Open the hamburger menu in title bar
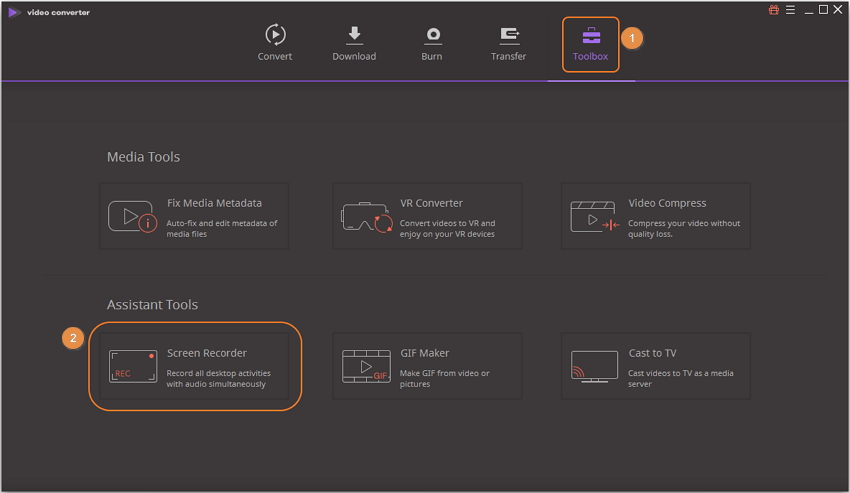850x493 pixels. pyautogui.click(x=790, y=10)
